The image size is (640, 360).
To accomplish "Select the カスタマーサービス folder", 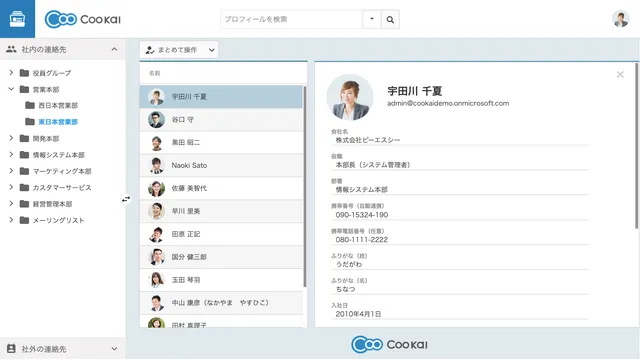I will (x=62, y=187).
